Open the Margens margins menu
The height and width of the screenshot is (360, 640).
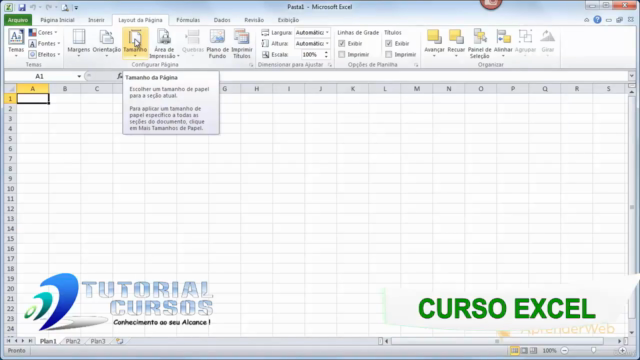click(x=78, y=43)
